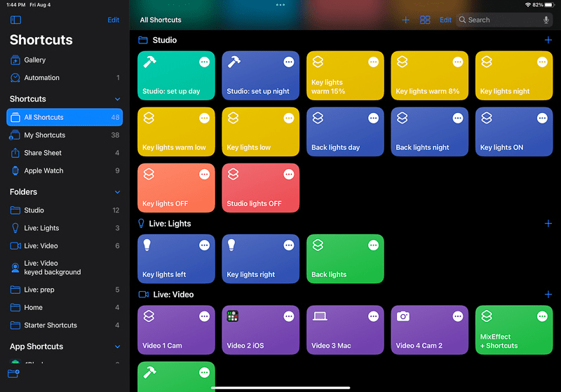Open options for Video 4 Cam 2

pyautogui.click(x=458, y=316)
